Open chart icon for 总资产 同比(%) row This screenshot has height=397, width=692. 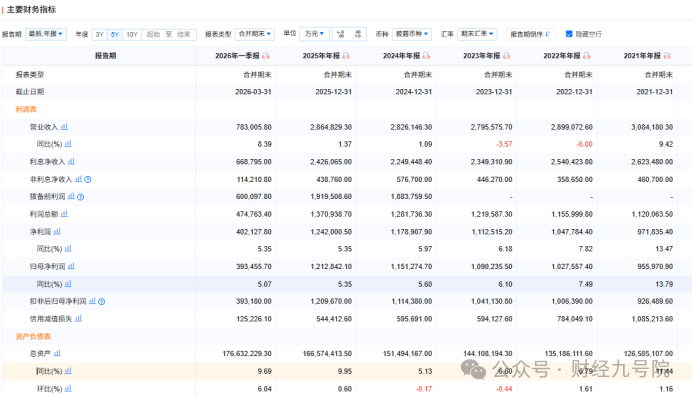click(68, 371)
